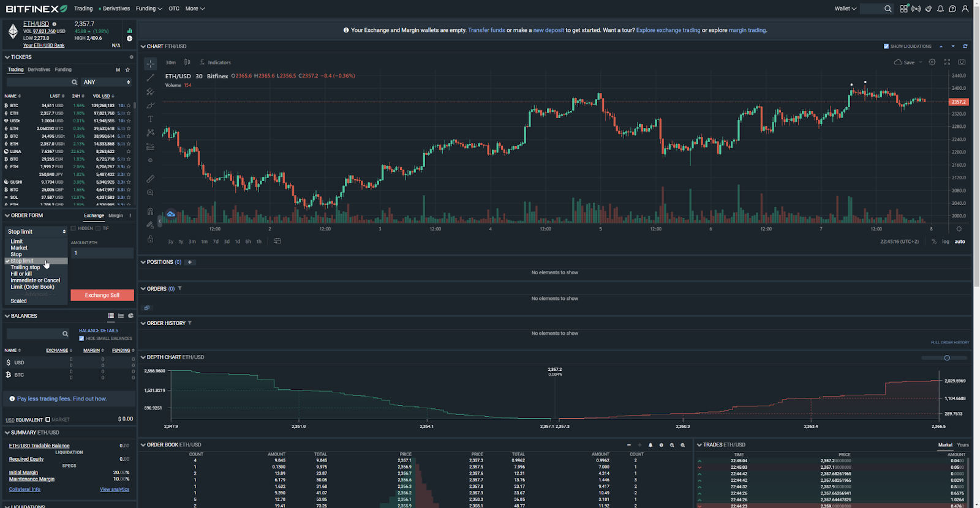This screenshot has width=980, height=508.
Task: Lock all drawing tools in chart
Action: click(x=150, y=239)
